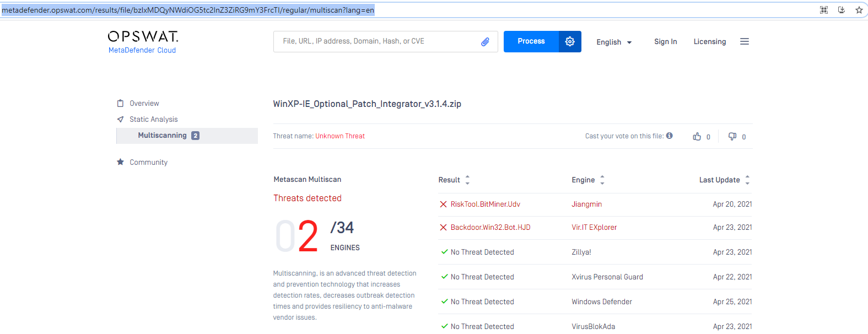This screenshot has width=868, height=334.
Task: Downvote this file with thumbs down
Action: (x=732, y=136)
